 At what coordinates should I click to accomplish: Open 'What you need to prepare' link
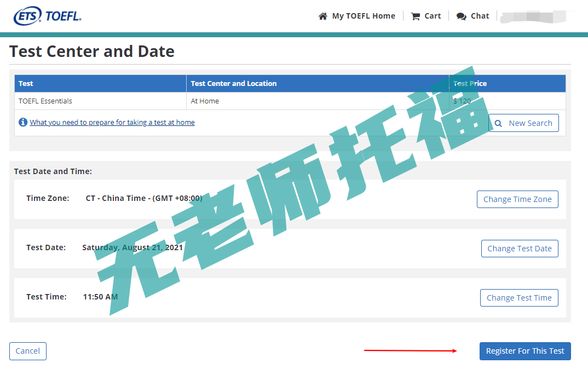pos(112,122)
